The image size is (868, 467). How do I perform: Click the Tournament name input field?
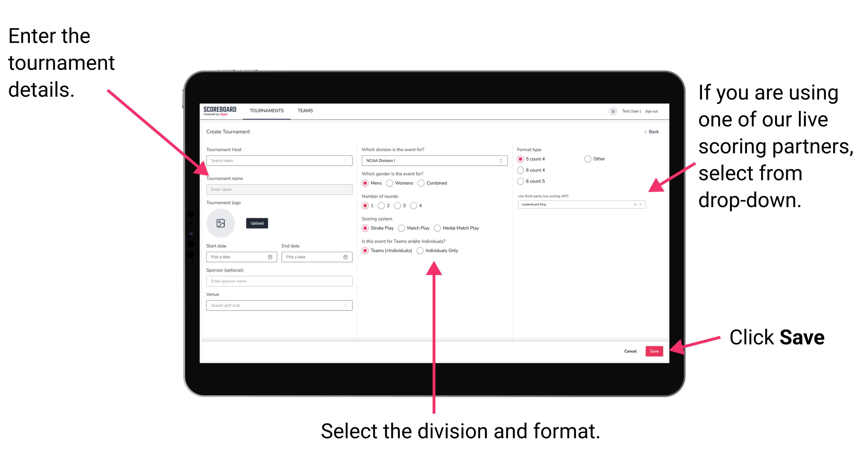[278, 189]
